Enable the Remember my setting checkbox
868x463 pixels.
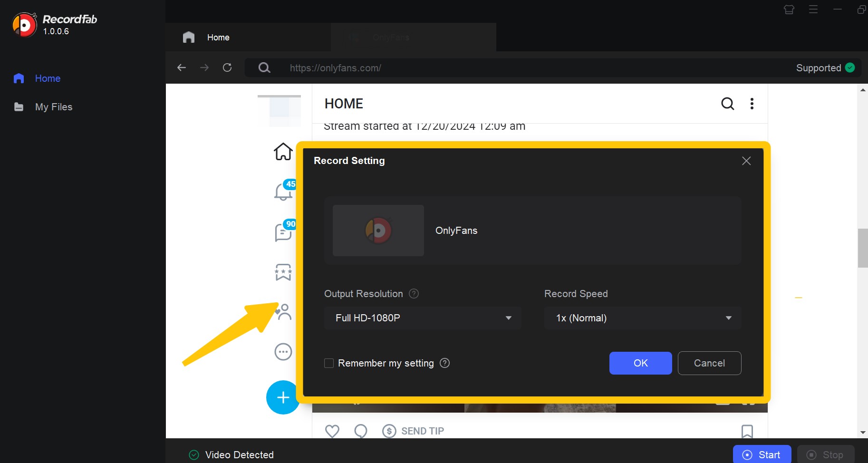pyautogui.click(x=329, y=363)
